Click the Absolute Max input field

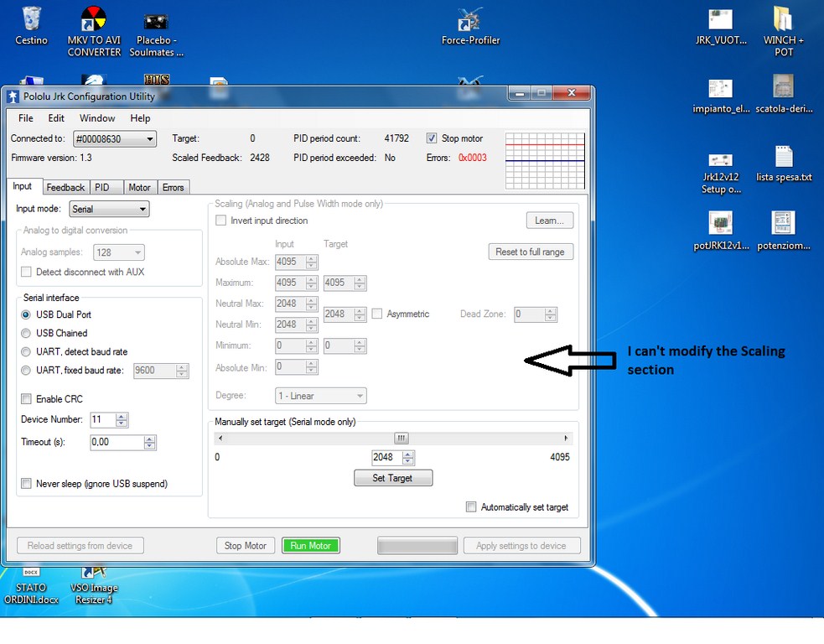pos(291,262)
